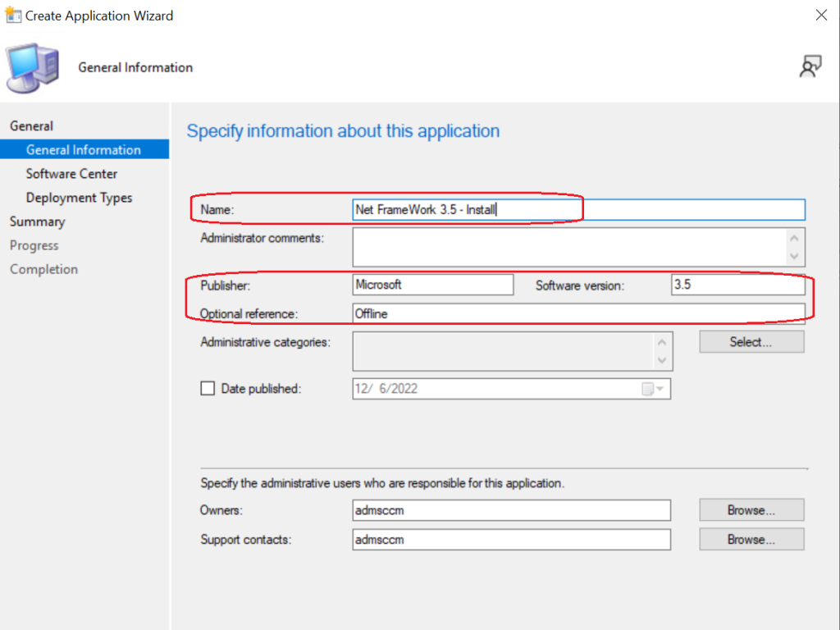Close the Create Application Wizard window
The width and height of the screenshot is (840, 630).
click(x=821, y=15)
